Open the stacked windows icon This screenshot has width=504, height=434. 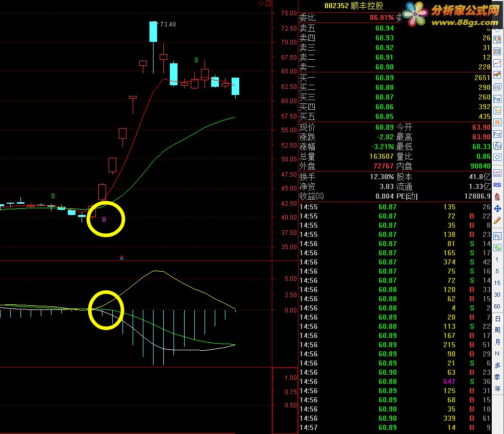[497, 87]
